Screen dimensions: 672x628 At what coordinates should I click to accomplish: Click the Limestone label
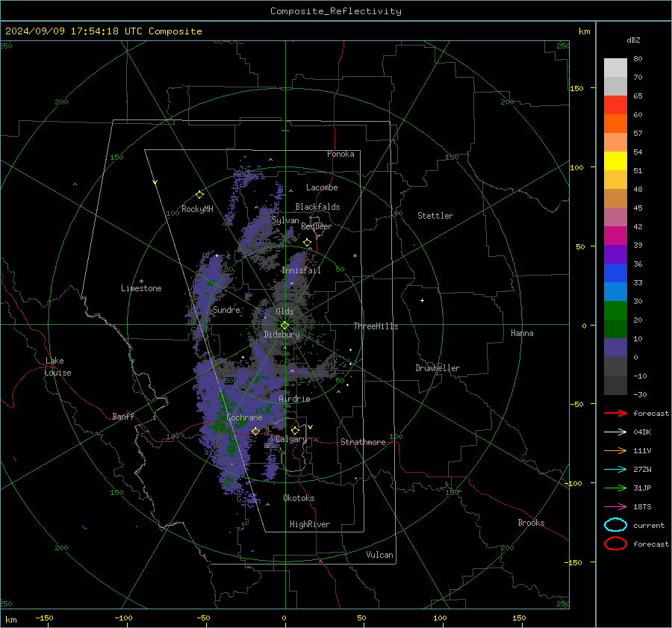[141, 288]
